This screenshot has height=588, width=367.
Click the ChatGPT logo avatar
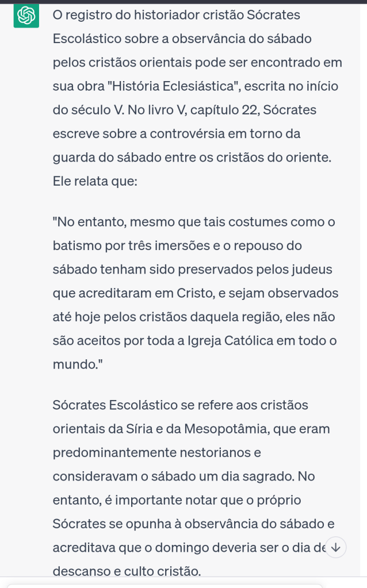26,16
